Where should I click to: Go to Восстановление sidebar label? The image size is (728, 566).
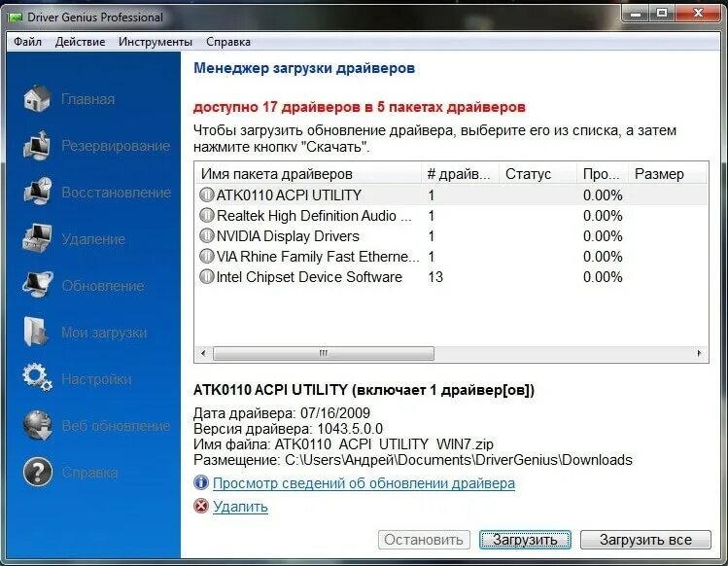click(117, 193)
